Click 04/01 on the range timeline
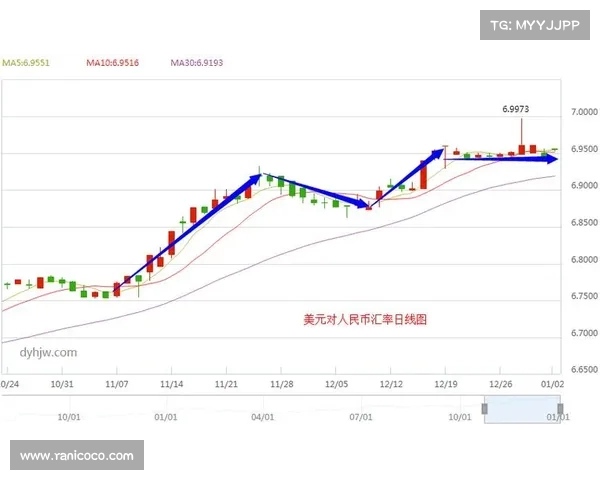 coord(263,417)
